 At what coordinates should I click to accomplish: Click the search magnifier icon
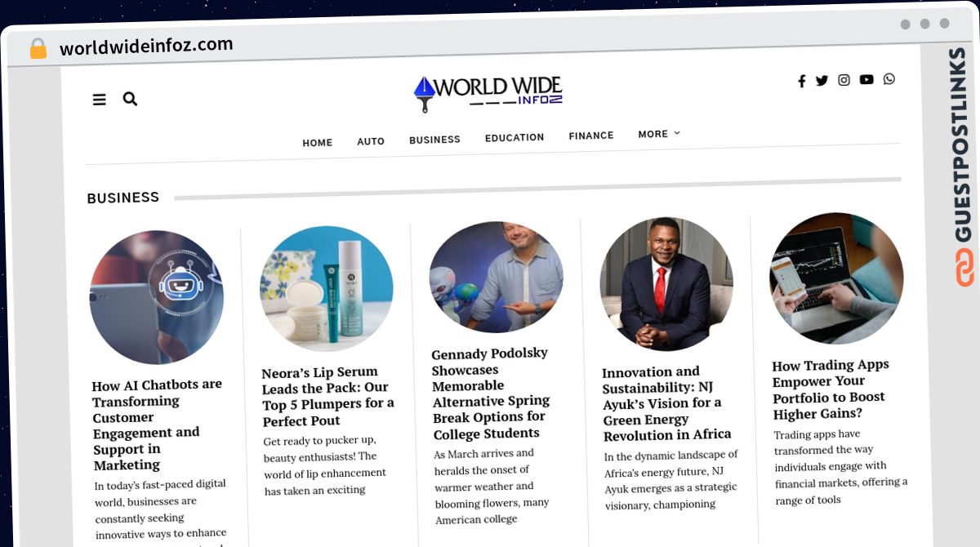click(x=130, y=99)
